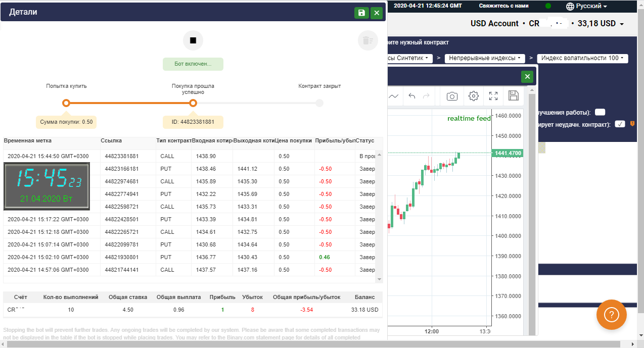644x348 pixels.
Task: Stop the running bot with the square button
Action: [193, 40]
